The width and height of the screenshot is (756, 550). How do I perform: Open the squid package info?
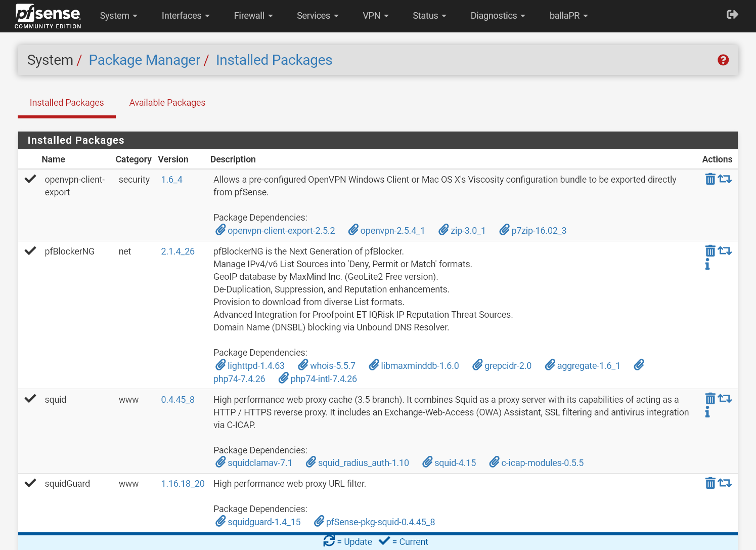coord(707,412)
